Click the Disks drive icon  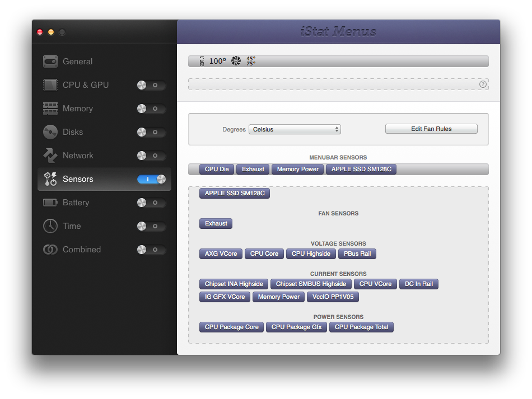click(x=50, y=132)
